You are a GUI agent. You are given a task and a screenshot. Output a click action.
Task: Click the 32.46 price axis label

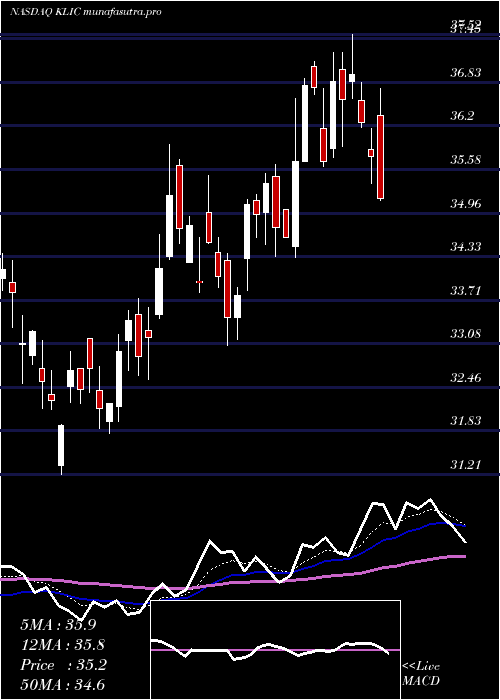[466, 378]
